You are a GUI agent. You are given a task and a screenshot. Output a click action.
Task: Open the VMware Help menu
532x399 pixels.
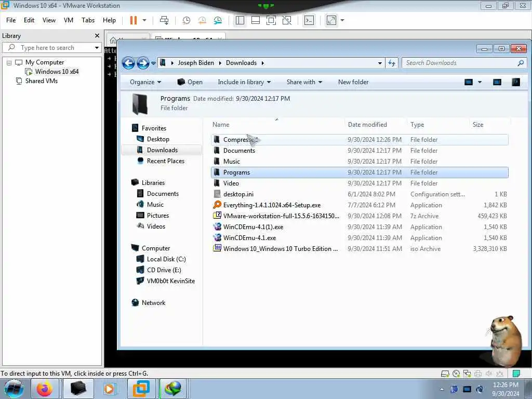coord(109,20)
